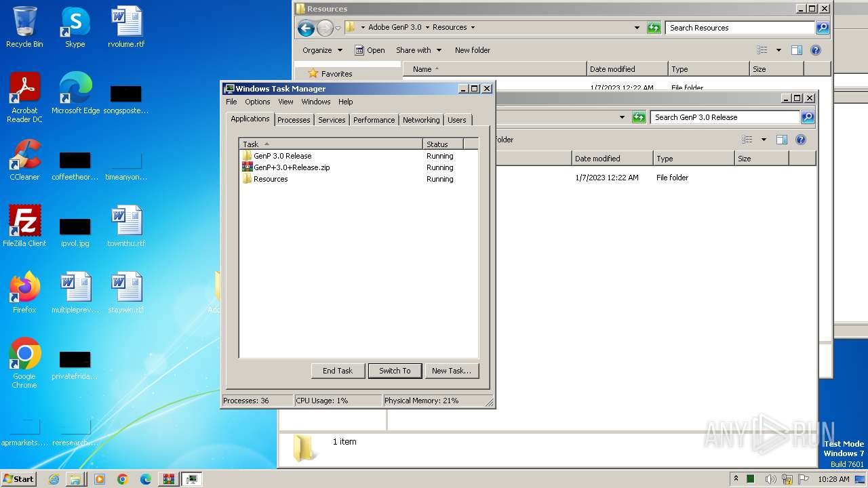Open Windows Media Player taskbar icon
The width and height of the screenshot is (868, 488).
(x=100, y=479)
